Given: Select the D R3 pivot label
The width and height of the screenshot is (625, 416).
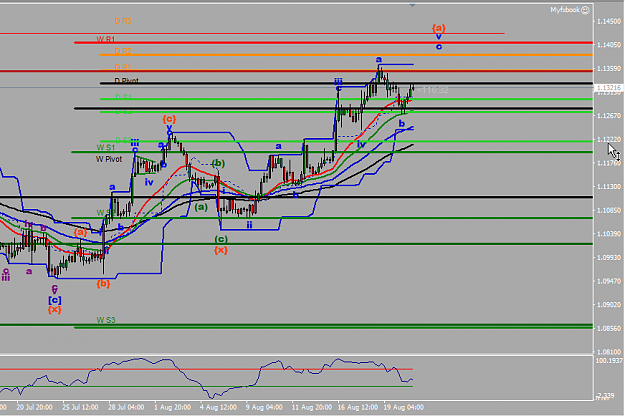Looking at the screenshot, I should coord(123,21).
